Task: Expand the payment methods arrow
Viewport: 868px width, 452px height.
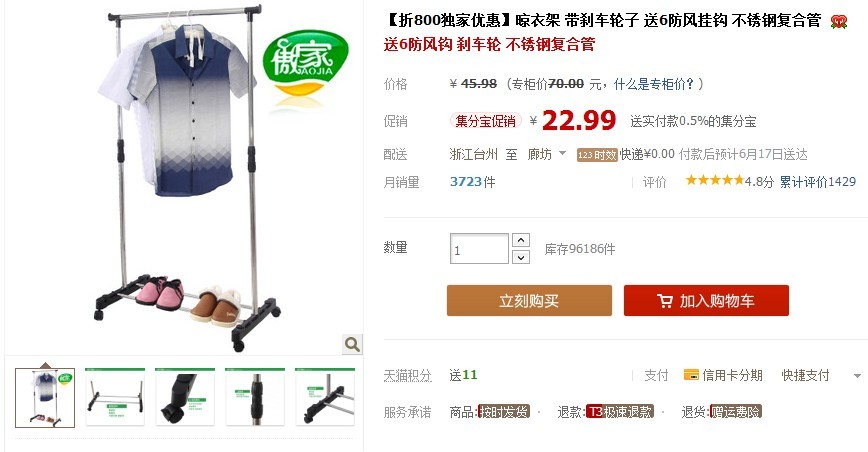Action: (857, 376)
